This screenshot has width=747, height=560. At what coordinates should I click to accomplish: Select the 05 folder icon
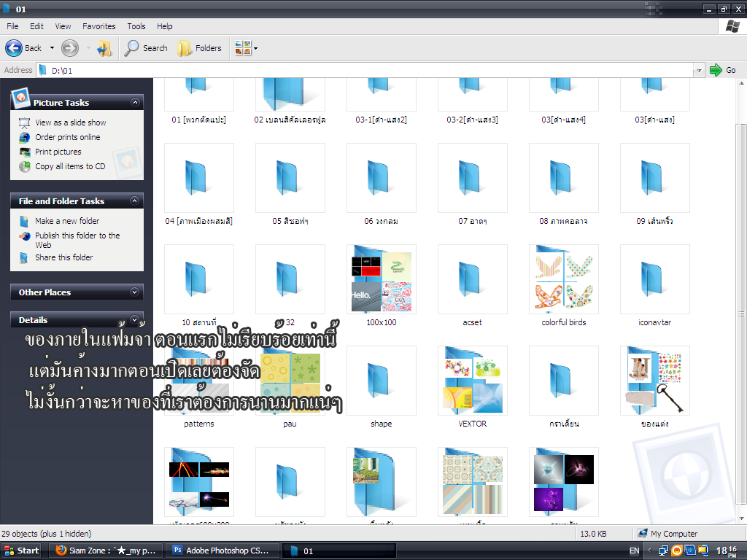290,178
